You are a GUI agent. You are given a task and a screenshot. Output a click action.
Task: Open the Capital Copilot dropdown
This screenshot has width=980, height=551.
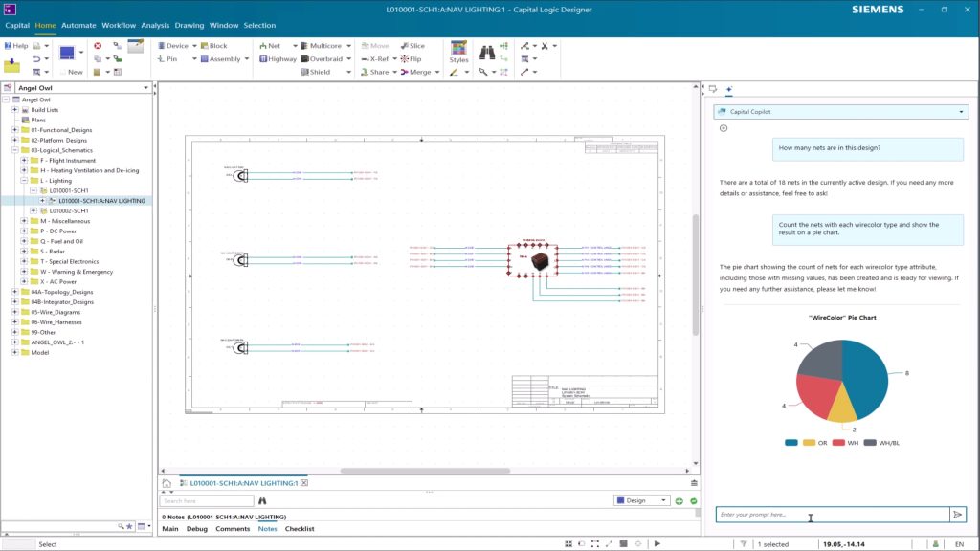coord(961,112)
